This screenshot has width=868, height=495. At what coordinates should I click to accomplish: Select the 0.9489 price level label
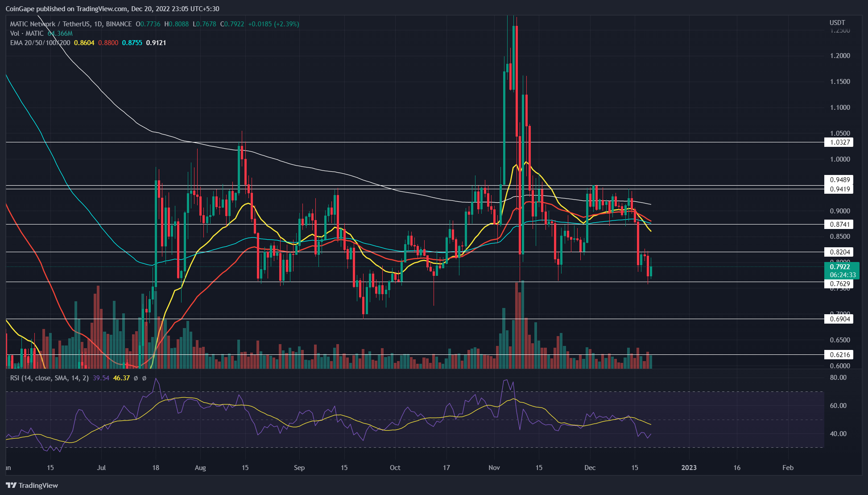(839, 180)
